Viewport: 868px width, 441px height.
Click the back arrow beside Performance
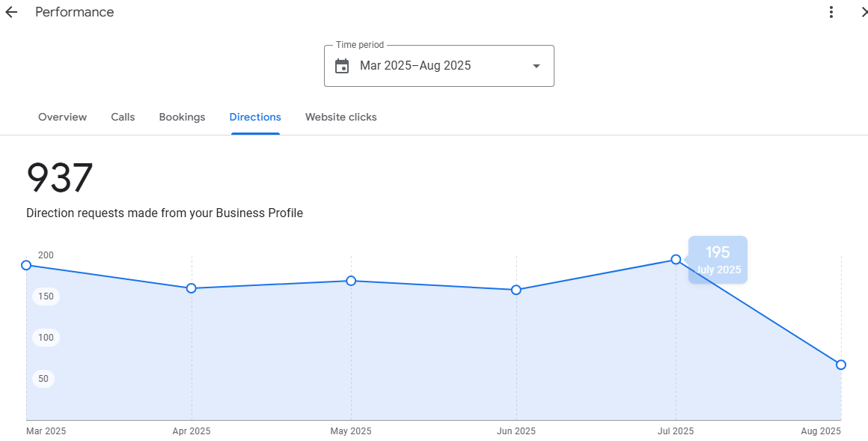click(x=11, y=12)
